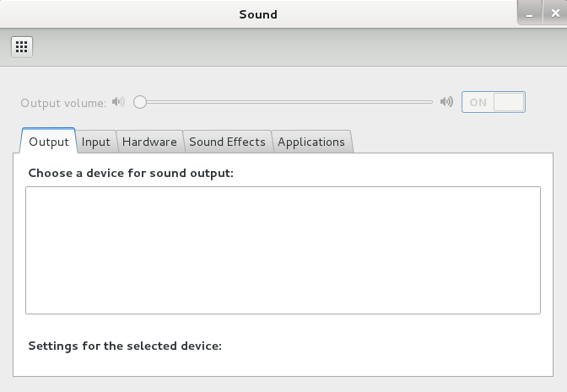Click the low volume speaker icon
Screen dimensions: 567x392
118,102
